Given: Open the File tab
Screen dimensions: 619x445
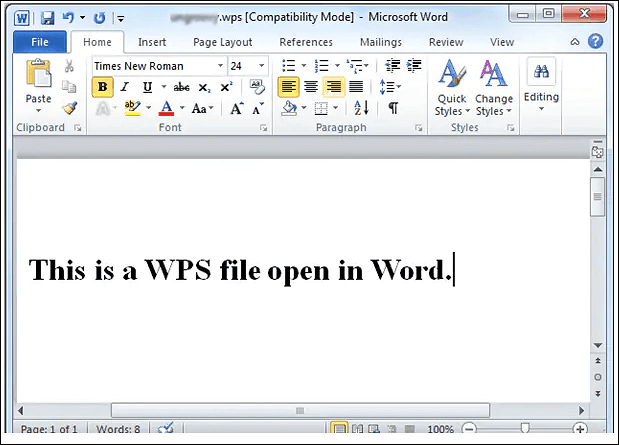Looking at the screenshot, I should [40, 42].
